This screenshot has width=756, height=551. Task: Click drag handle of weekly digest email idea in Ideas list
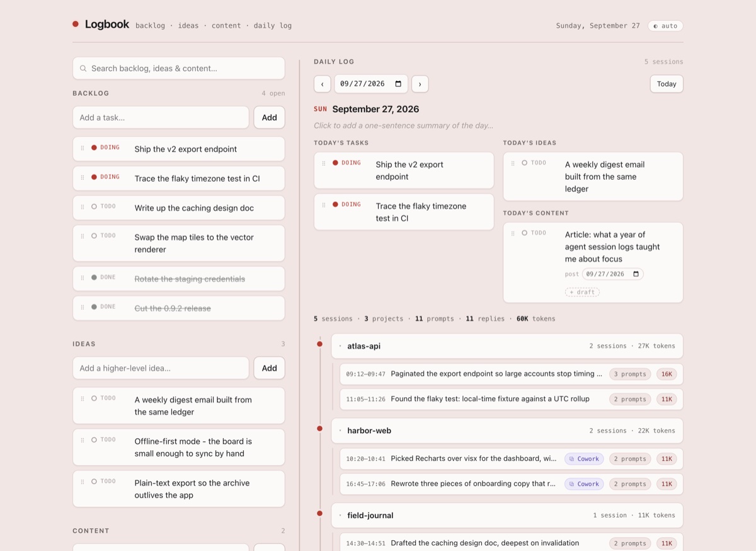(x=83, y=398)
